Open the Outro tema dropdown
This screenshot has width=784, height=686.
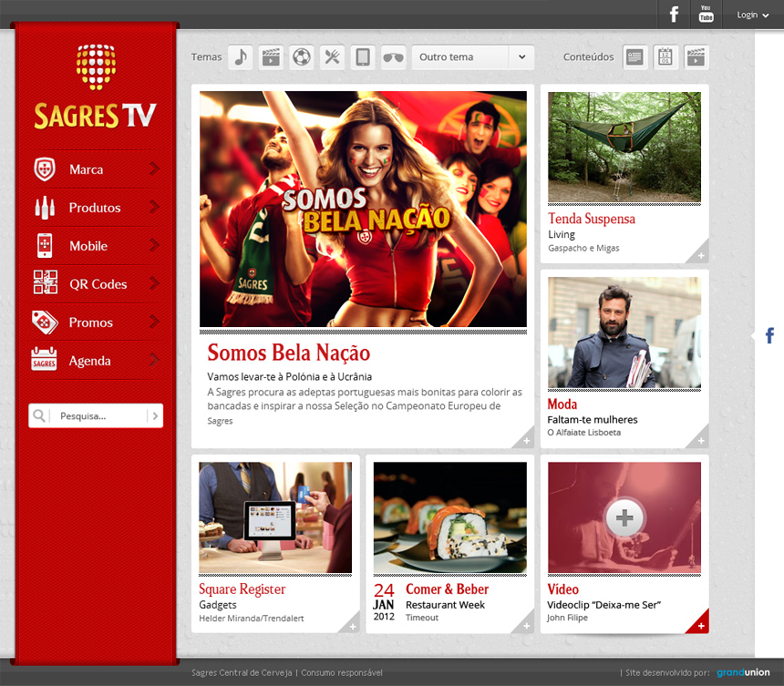[472, 57]
